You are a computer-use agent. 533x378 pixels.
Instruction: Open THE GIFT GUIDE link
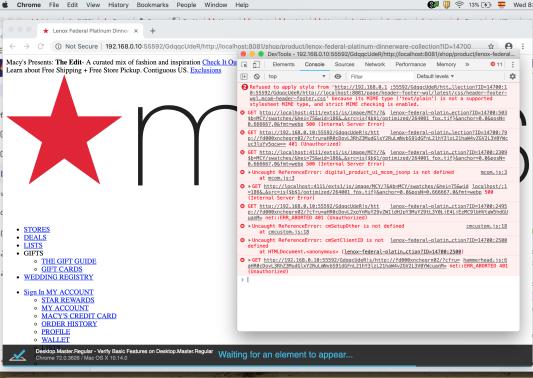pos(69,261)
